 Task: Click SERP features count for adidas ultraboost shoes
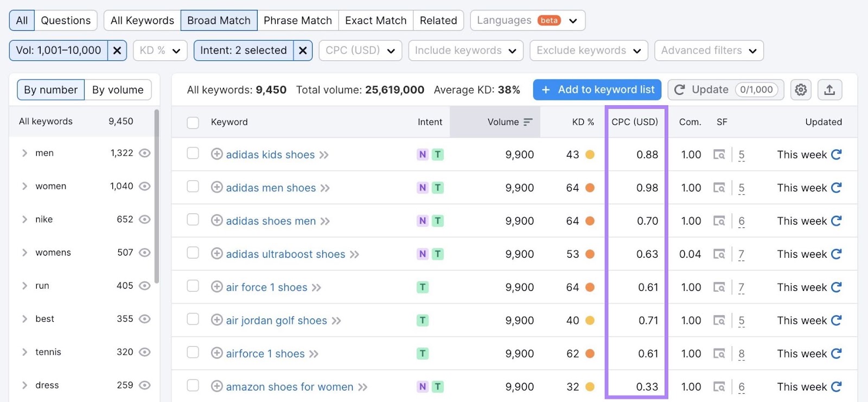pos(742,254)
